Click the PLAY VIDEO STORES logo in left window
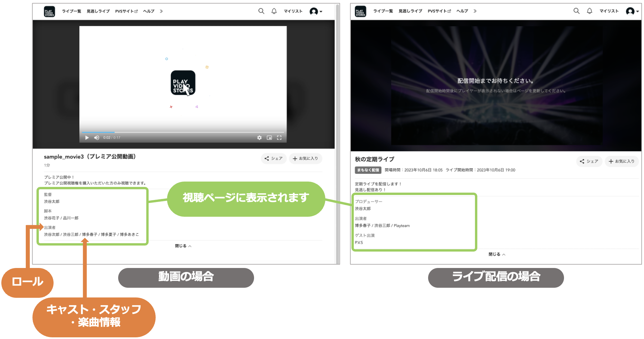This screenshot has height=339, width=644. pos(50,11)
